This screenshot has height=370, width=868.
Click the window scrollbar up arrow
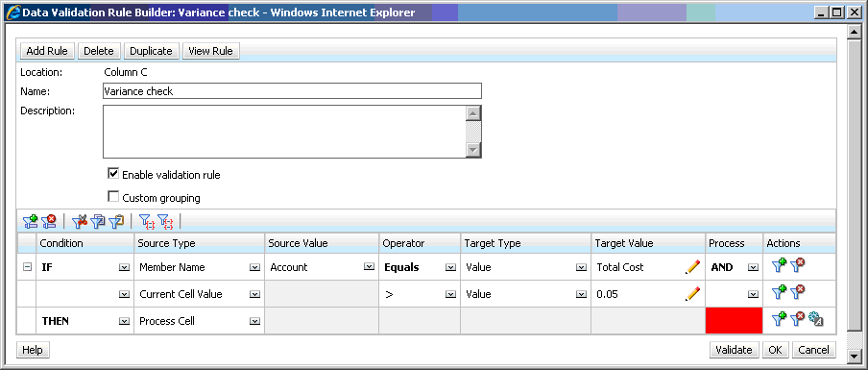tap(854, 32)
